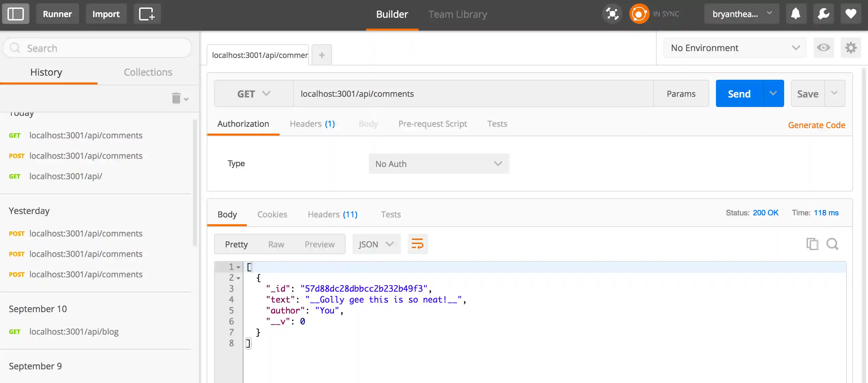
Task: Copy response with clipboard icon
Action: pyautogui.click(x=812, y=244)
